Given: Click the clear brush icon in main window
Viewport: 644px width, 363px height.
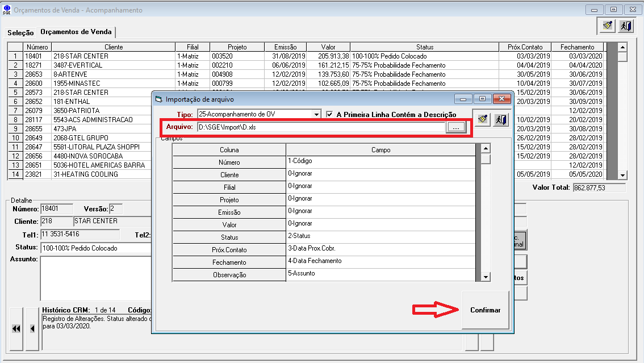Looking at the screenshot, I should (608, 26).
